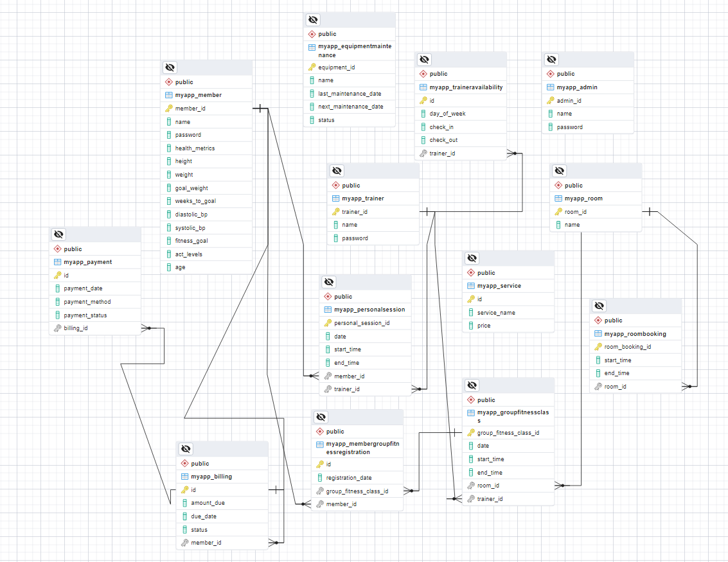This screenshot has height=562, width=728.
Task: Select the myapp_equipmentmaintenance table name
Action: [x=355, y=51]
